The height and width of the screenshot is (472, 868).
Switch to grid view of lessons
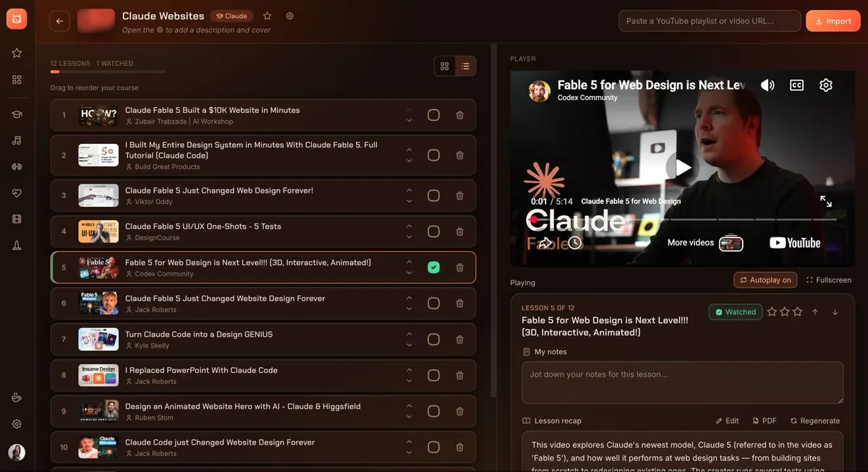click(x=445, y=66)
